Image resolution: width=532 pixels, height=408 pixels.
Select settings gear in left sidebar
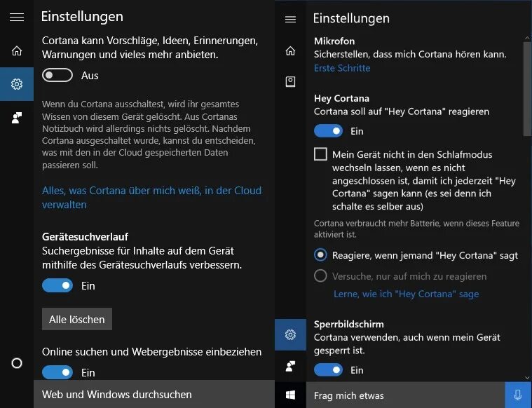tap(17, 84)
